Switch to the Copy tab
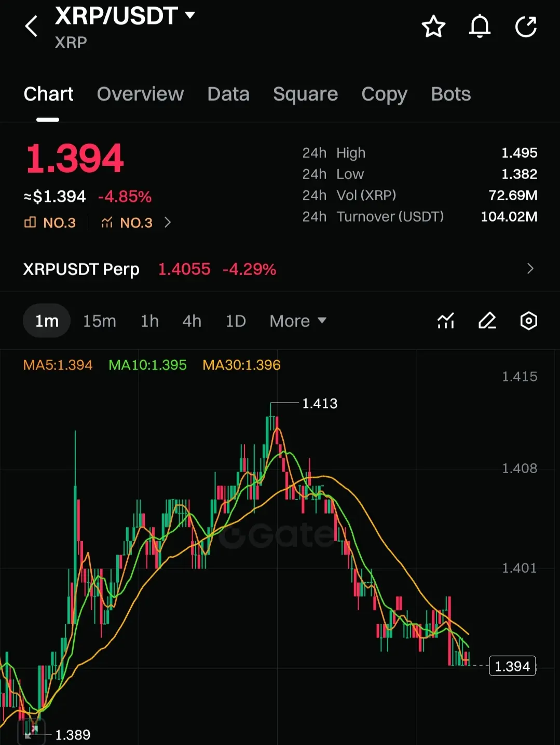This screenshot has height=745, width=560. [384, 94]
